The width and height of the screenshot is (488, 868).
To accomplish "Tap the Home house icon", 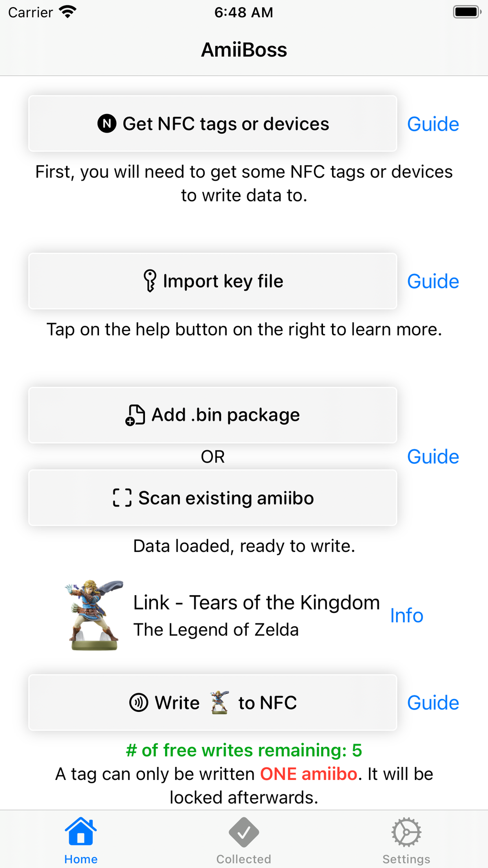I will click(81, 832).
